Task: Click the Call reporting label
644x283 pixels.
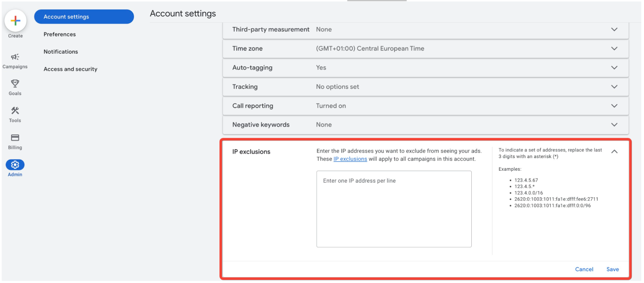Action: pos(253,106)
